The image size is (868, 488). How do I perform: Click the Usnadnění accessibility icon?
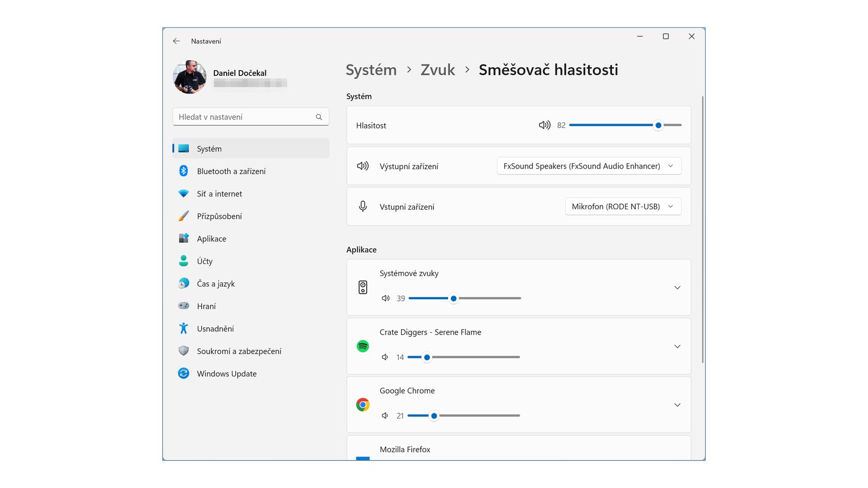pyautogui.click(x=183, y=329)
